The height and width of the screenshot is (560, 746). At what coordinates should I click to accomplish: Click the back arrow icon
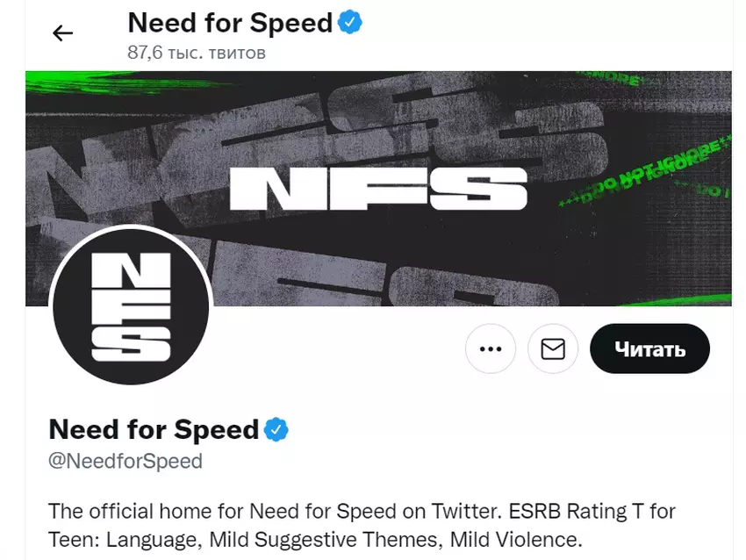62,33
